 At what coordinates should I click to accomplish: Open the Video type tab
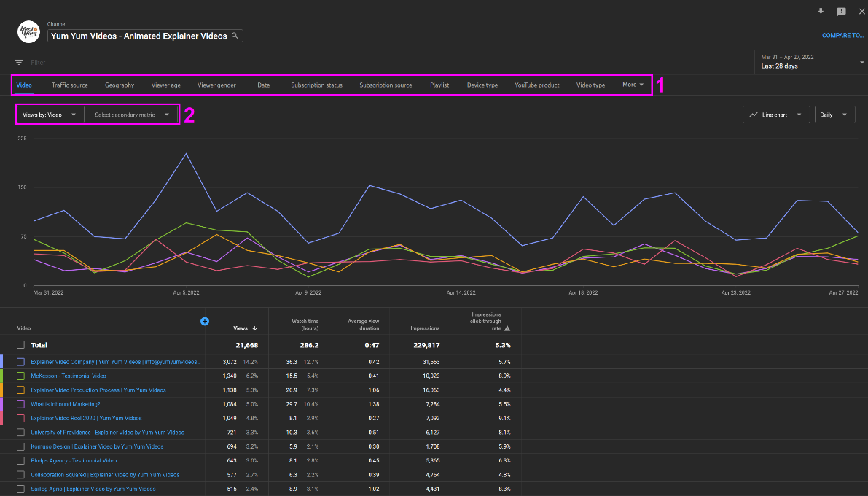click(x=590, y=85)
